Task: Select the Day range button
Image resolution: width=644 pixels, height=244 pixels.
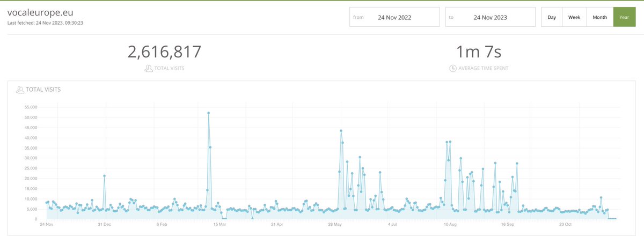Action: (552, 17)
